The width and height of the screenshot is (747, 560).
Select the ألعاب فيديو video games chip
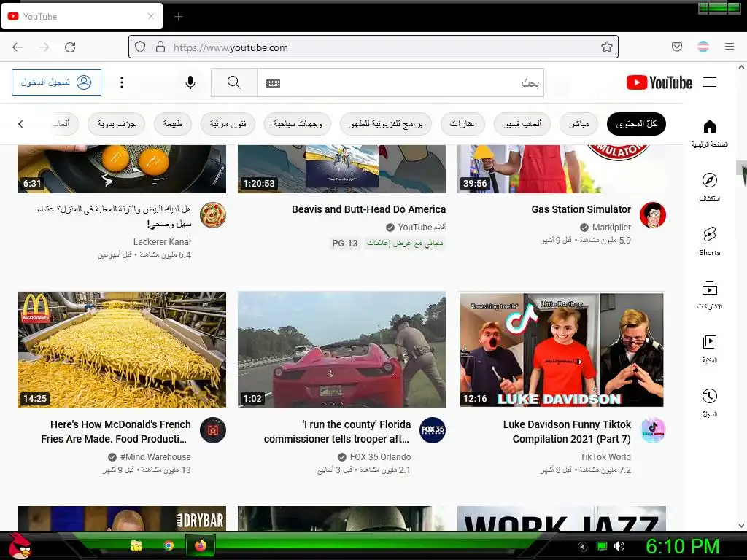(522, 124)
